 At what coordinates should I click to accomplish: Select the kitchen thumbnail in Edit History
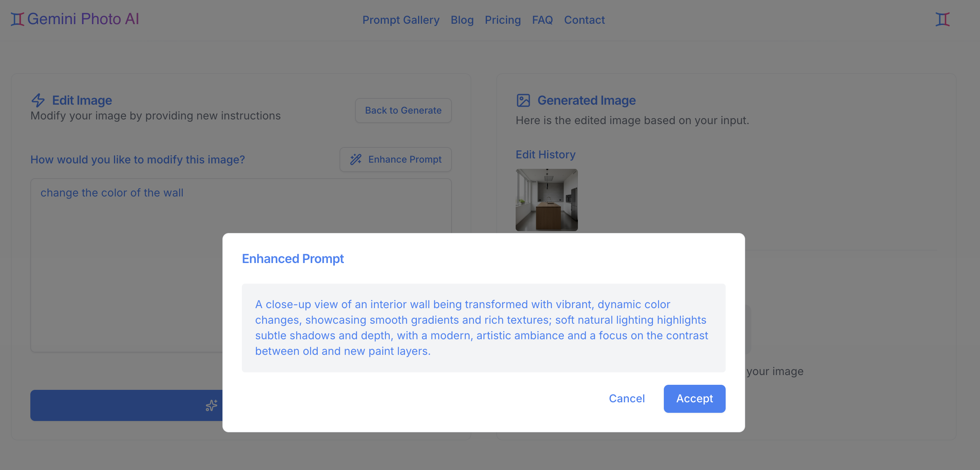click(x=546, y=200)
